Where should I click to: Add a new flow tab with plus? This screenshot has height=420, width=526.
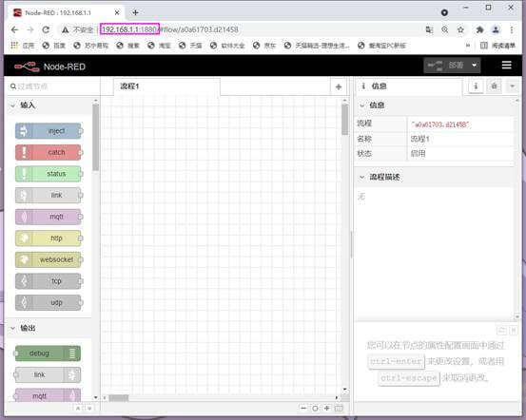339,87
